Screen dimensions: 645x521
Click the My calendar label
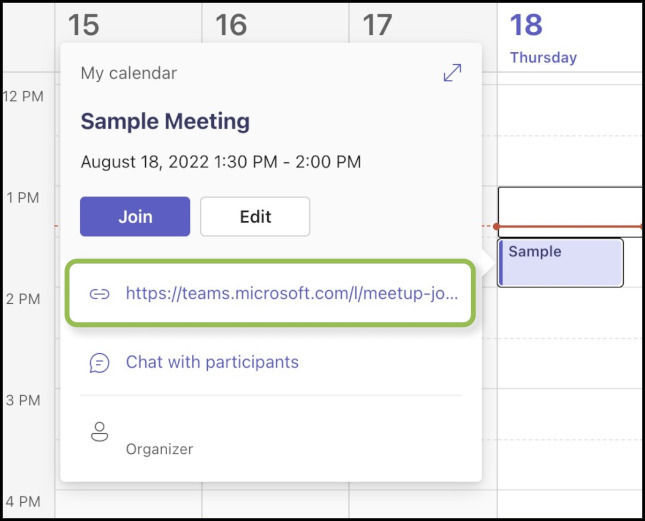129,73
